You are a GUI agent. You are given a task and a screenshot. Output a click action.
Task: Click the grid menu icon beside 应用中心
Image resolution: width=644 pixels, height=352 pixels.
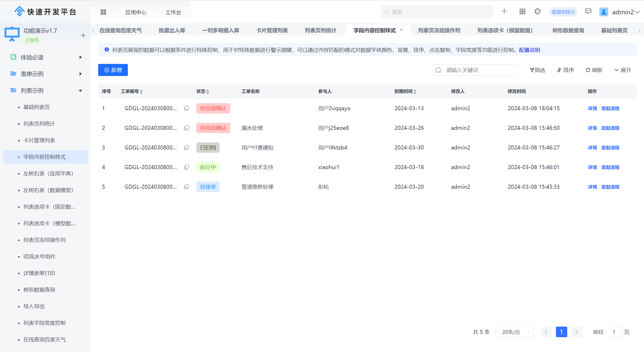pos(103,12)
